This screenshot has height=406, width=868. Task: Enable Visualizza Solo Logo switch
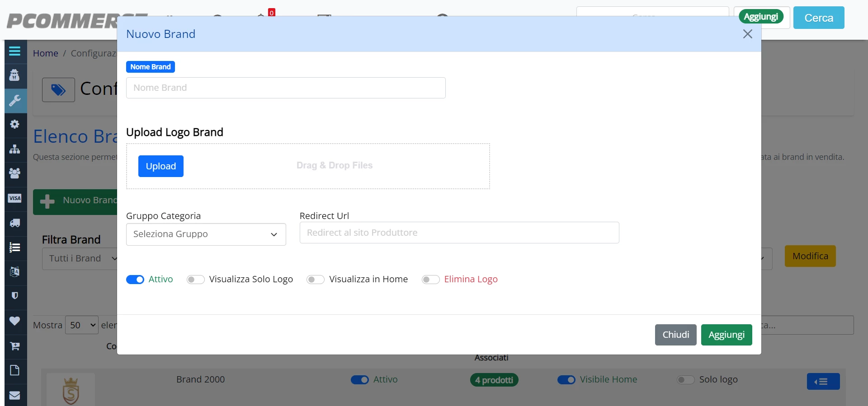[195, 280]
